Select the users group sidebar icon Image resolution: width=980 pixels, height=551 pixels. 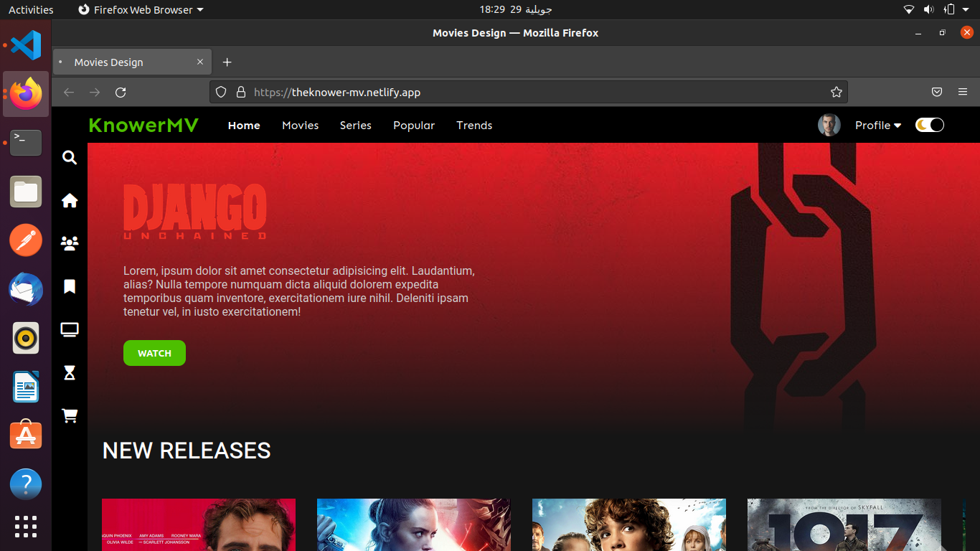pos(70,244)
